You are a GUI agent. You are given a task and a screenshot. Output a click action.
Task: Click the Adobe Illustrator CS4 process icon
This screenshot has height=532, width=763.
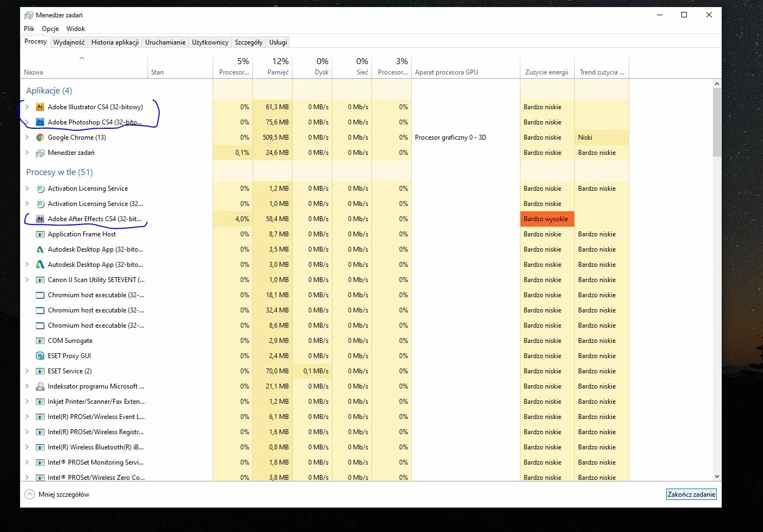(40, 107)
